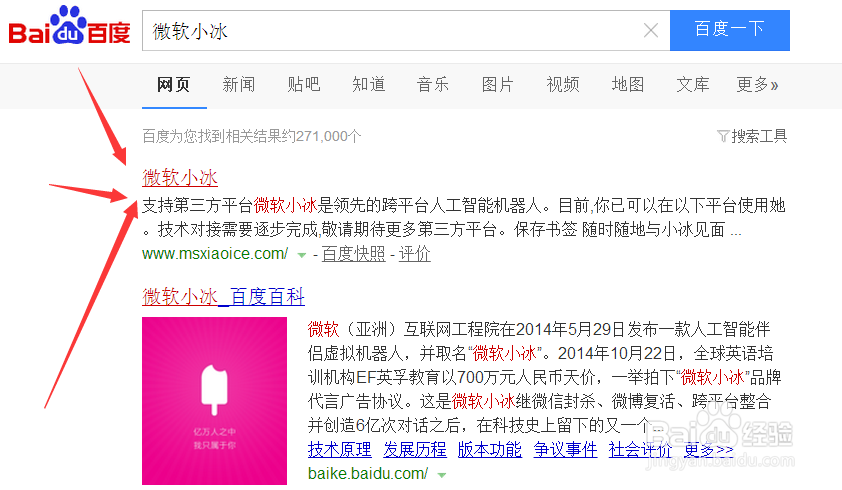Image resolution: width=842 pixels, height=490 pixels.
Task: Open the 微软小冰_百度百科 result
Action: click(223, 296)
